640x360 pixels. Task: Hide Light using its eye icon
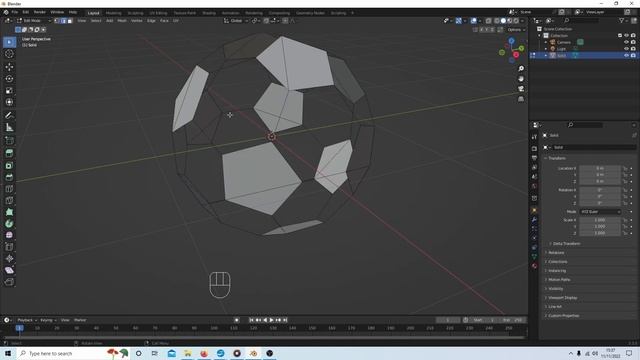[626, 49]
